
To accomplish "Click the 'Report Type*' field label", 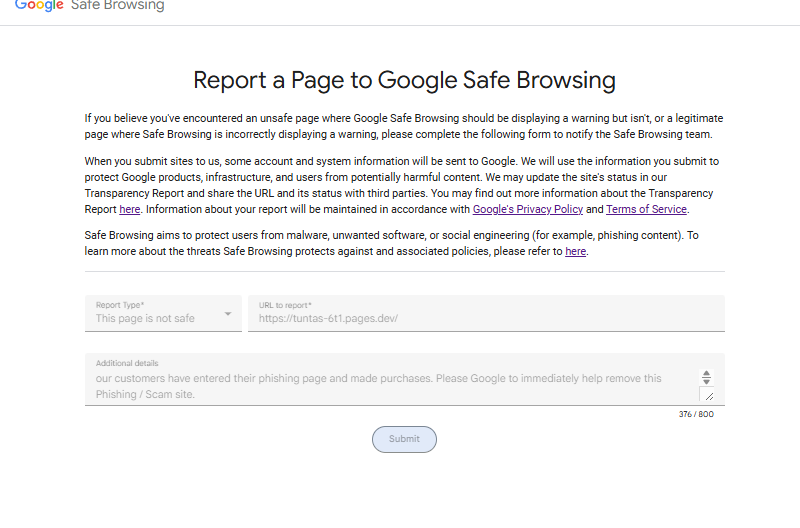I will point(120,305).
